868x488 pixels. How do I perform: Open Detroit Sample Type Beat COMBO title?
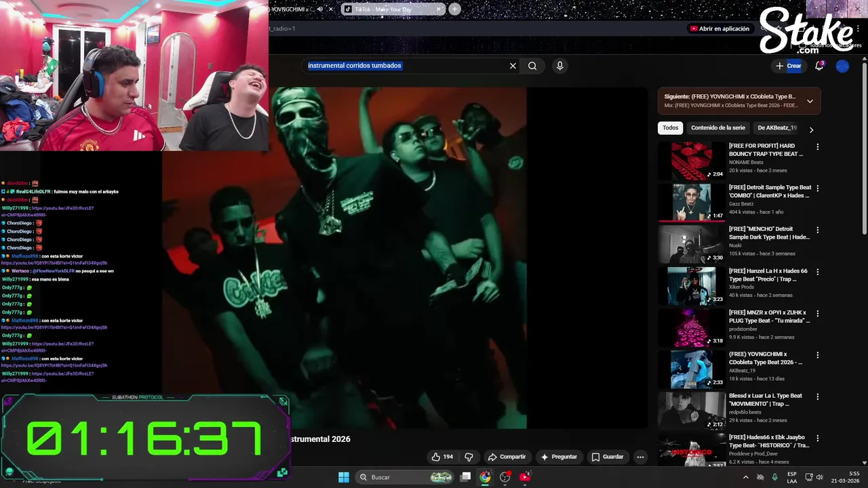770,191
